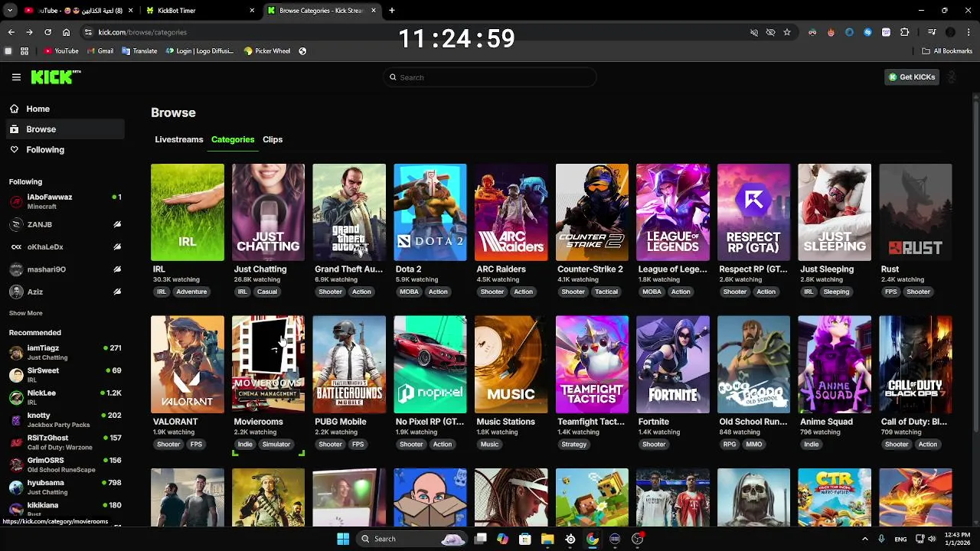Click the Strategy tag under Teamfight Tactics
The width and height of the screenshot is (980, 551).
[574, 444]
